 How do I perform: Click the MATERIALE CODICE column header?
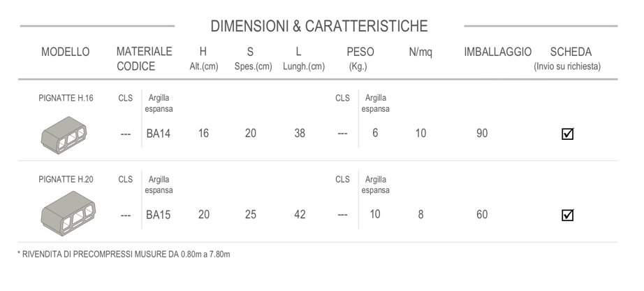click(x=144, y=59)
